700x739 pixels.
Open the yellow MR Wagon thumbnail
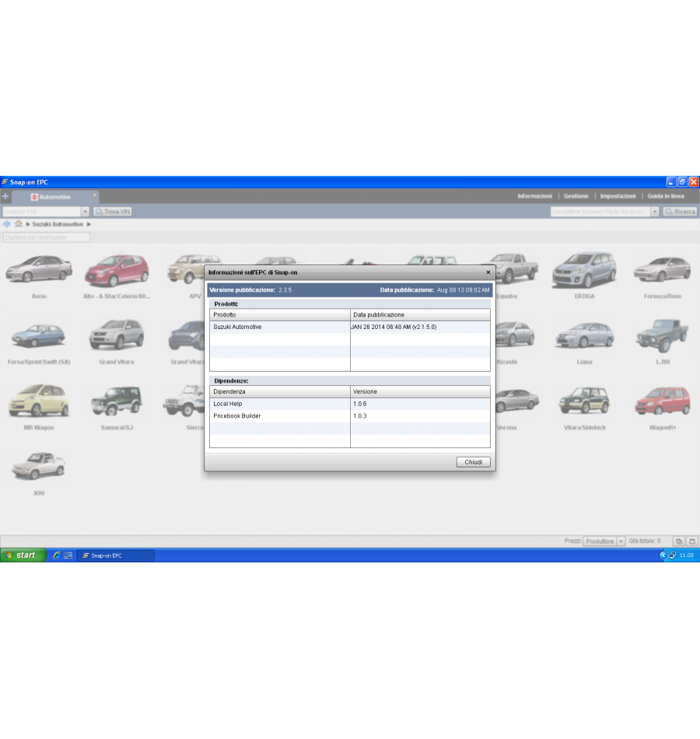pyautogui.click(x=39, y=400)
